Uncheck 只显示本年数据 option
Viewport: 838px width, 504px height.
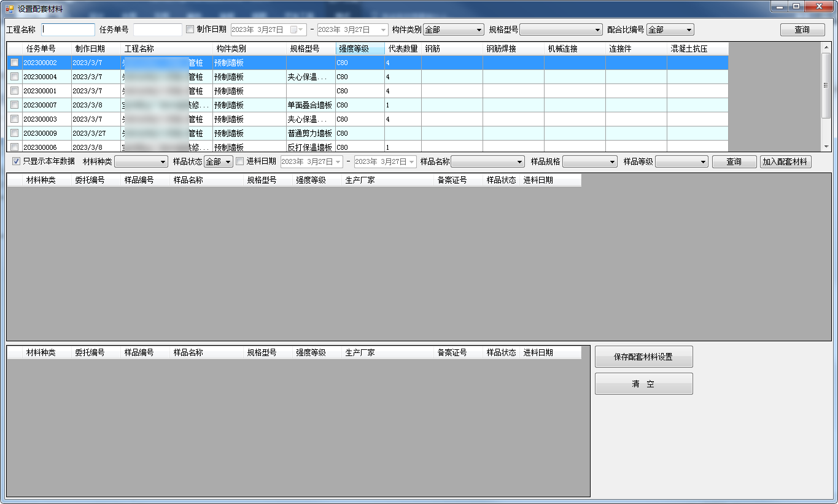[x=17, y=161]
